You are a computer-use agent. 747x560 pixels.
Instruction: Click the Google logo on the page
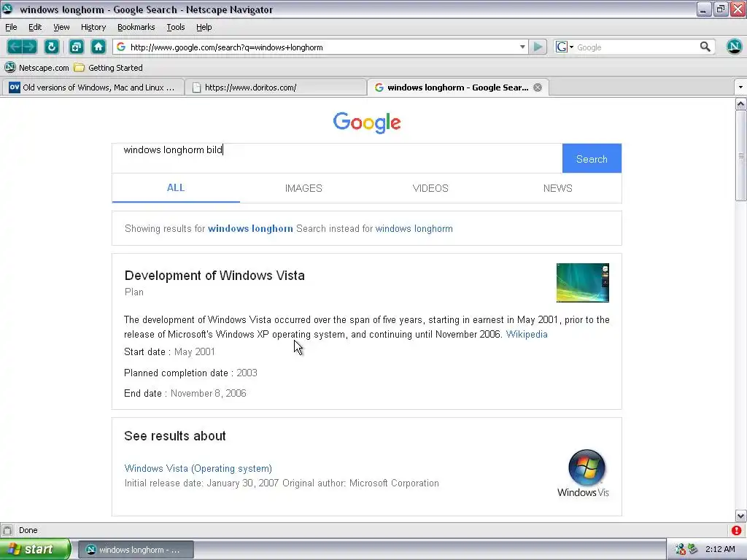pyautogui.click(x=367, y=122)
